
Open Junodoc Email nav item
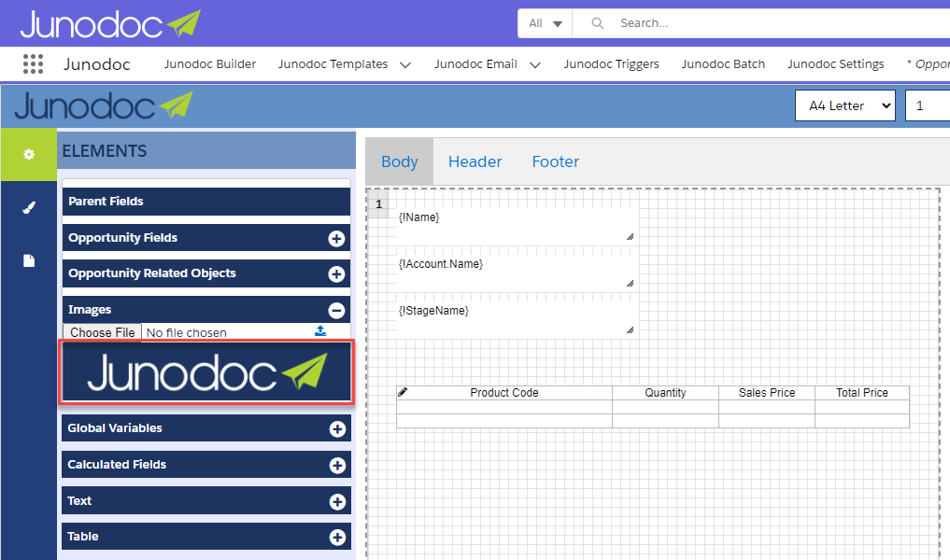pyautogui.click(x=475, y=64)
